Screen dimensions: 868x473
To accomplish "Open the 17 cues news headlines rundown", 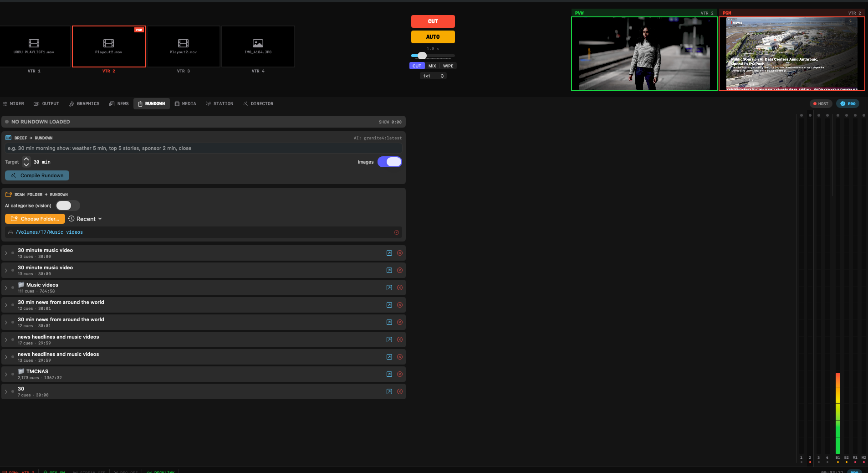I will click(389, 339).
